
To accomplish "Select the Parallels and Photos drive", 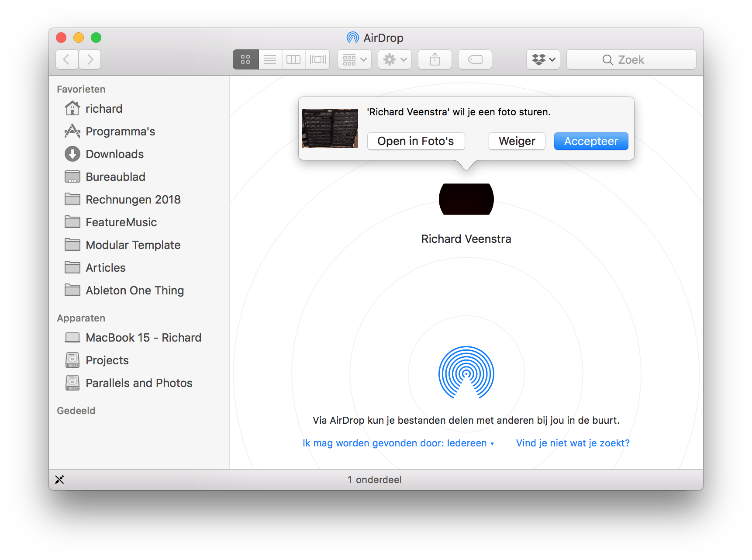I will pos(139,383).
